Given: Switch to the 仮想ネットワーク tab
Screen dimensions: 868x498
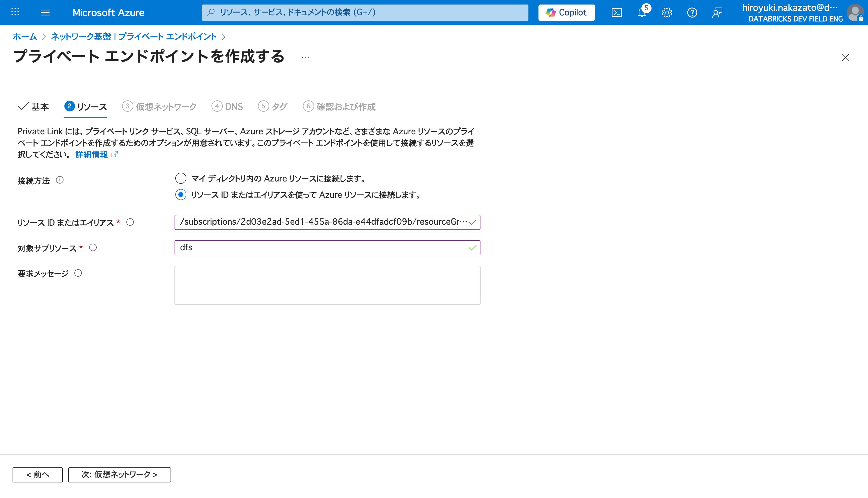Looking at the screenshot, I should coord(159,107).
